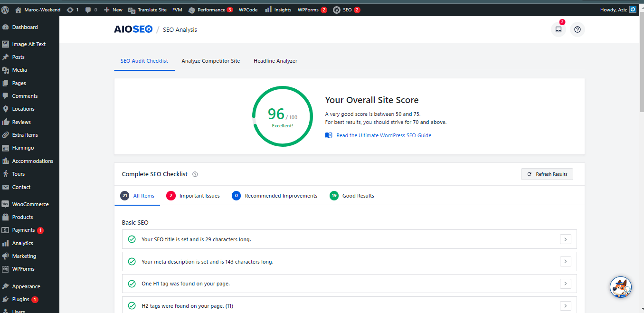Switch to the Headline Analyzer tab
Screen dimensions: 644x313
(275, 61)
